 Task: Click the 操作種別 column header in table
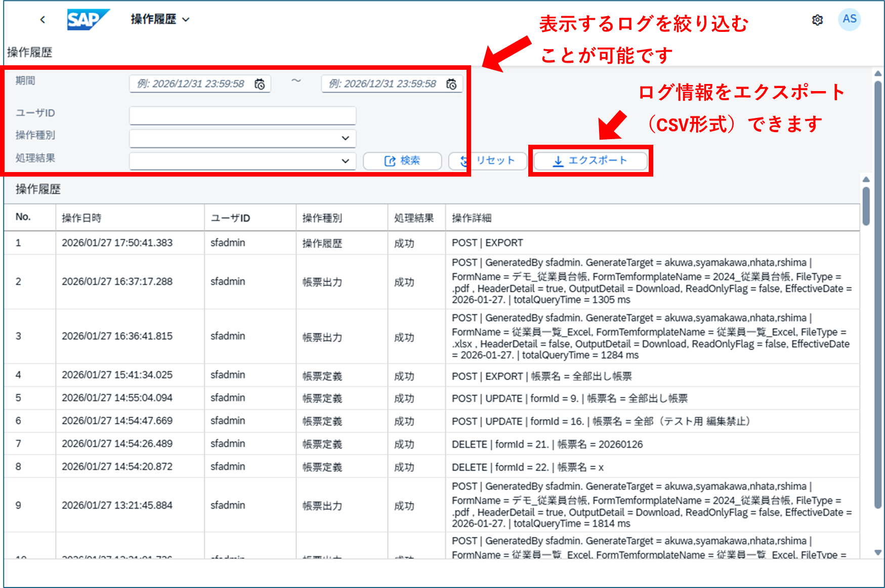(x=322, y=218)
